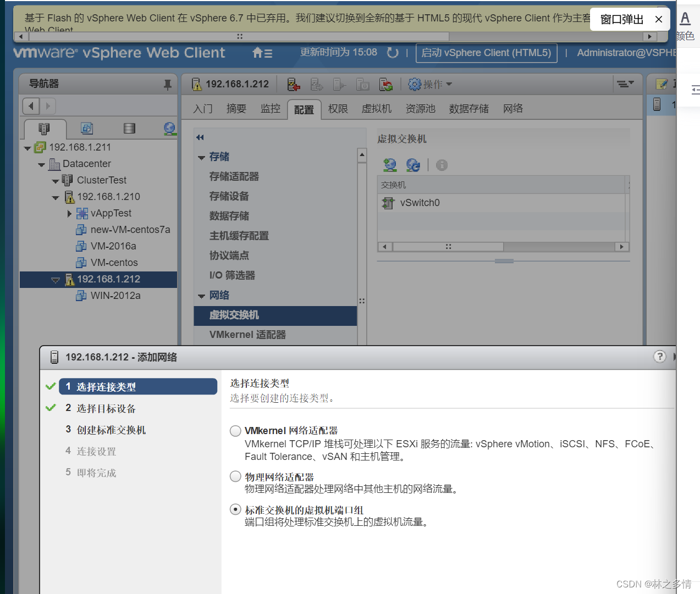Open the Permissions tab

[x=338, y=109]
